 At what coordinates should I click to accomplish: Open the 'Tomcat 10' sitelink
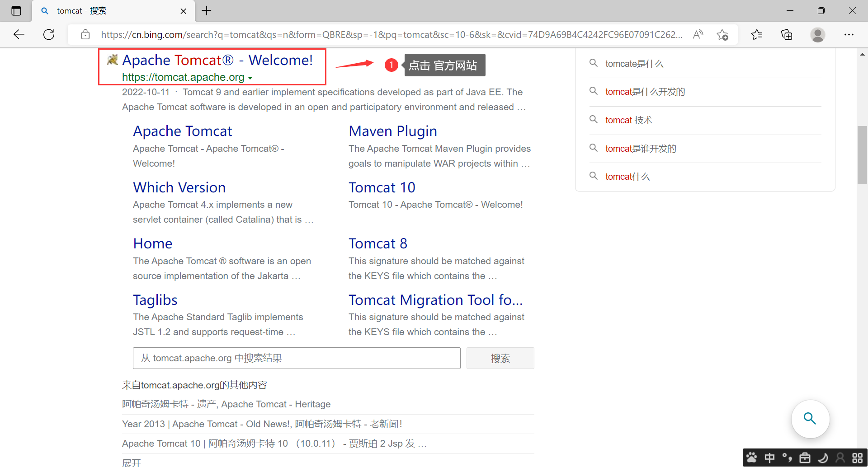(382, 187)
